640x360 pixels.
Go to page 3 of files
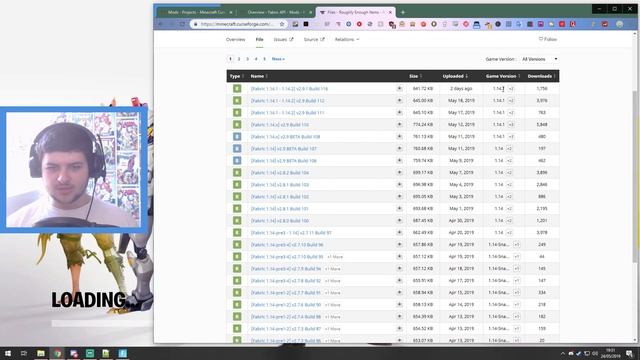[247, 59]
